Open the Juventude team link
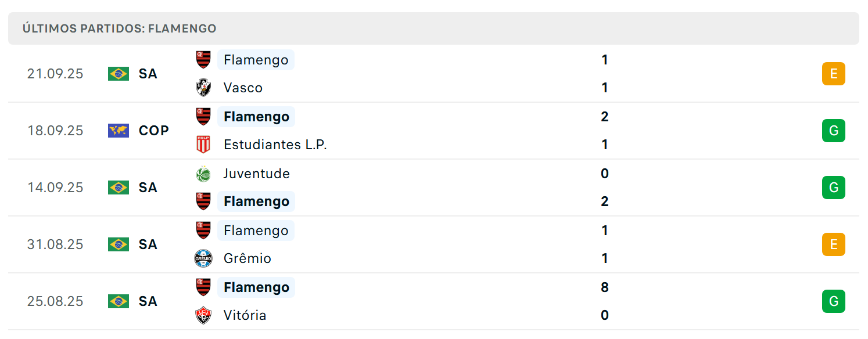 pyautogui.click(x=257, y=174)
